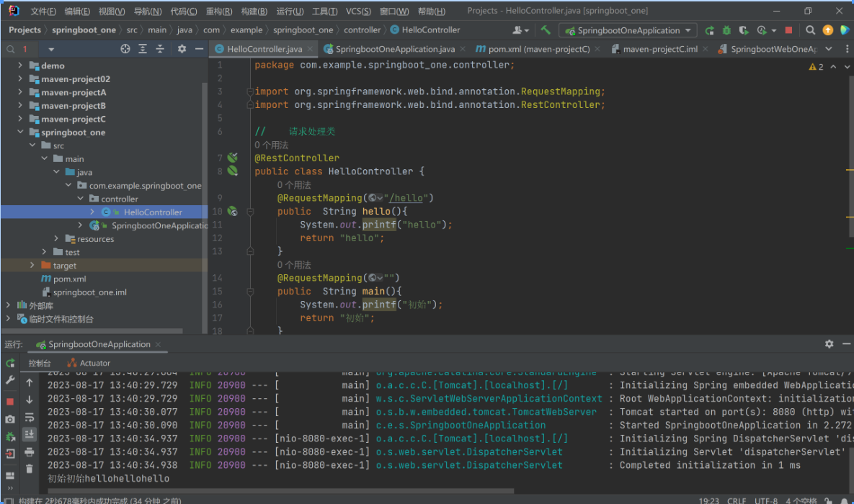
Task: Click the locate-current-file crosshair icon
Action: click(x=125, y=49)
